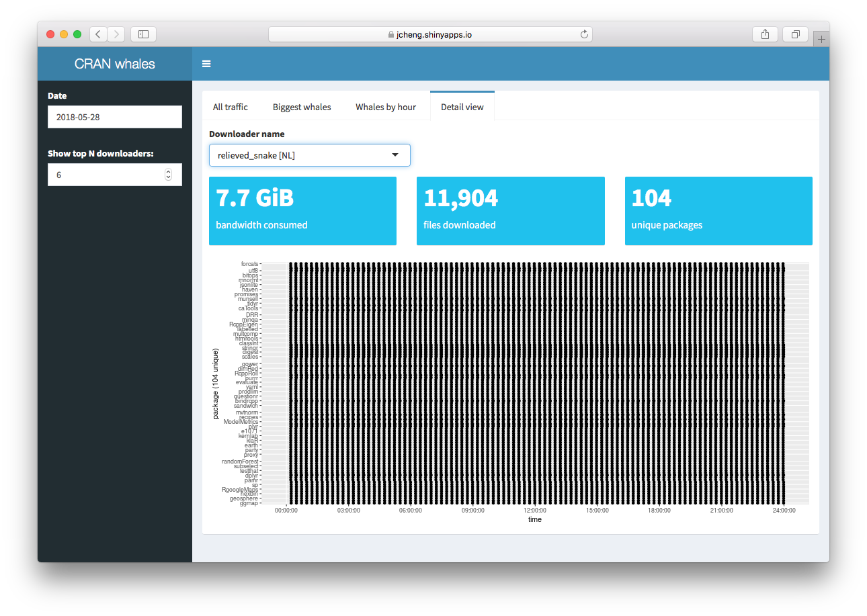This screenshot has height=616, width=867.
Task: Expand the relieved_snake [NL] selector
Action: [395, 155]
